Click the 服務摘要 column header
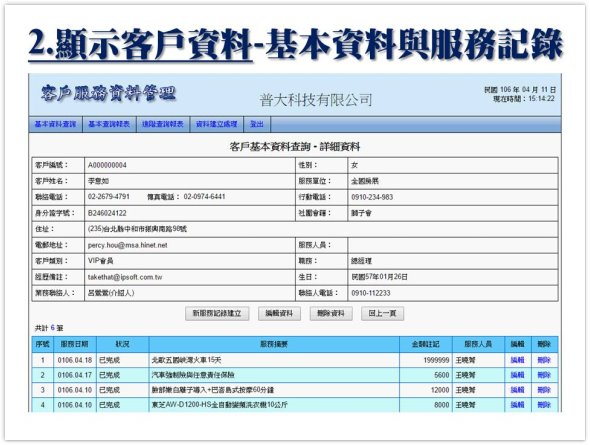This screenshot has width=590, height=445. click(x=274, y=344)
